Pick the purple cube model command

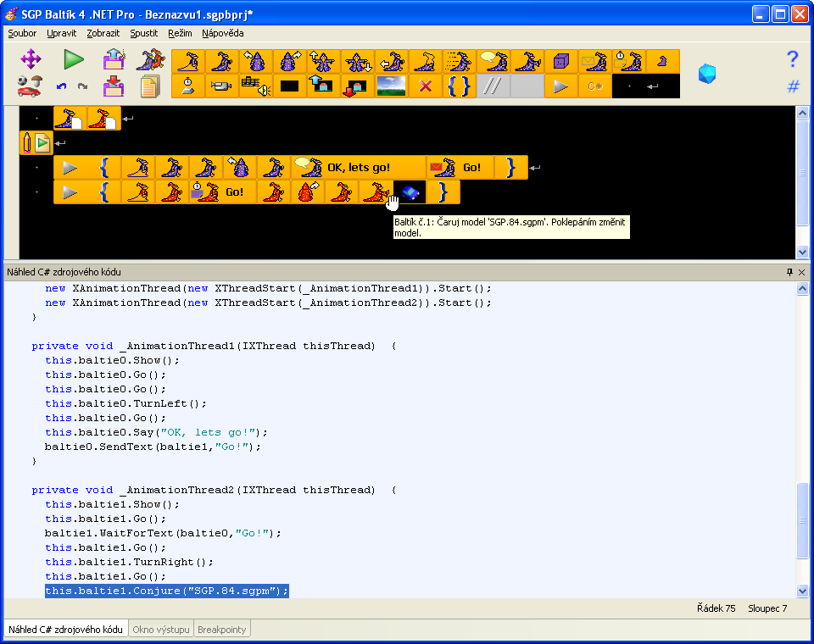tap(561, 62)
